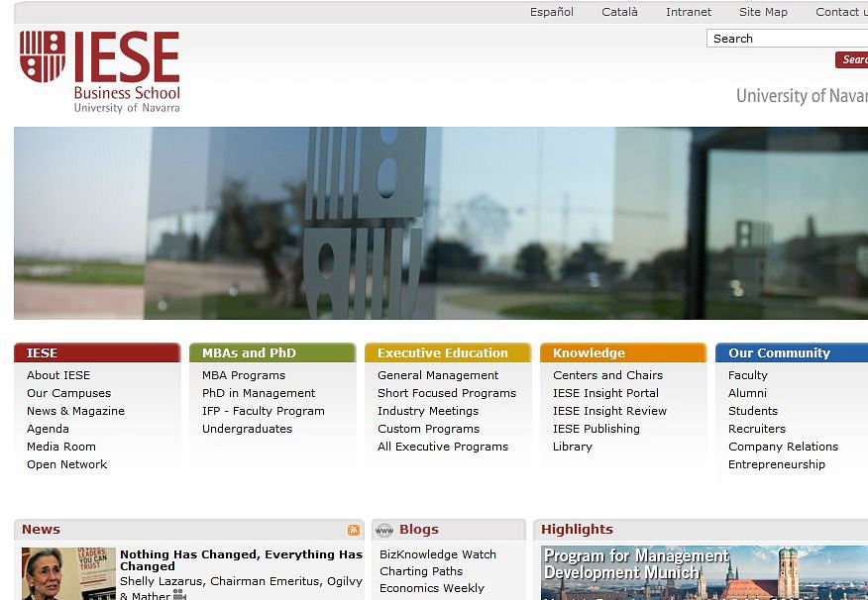The width and height of the screenshot is (868, 600).
Task: Go to Alumni
Action: [x=747, y=393]
